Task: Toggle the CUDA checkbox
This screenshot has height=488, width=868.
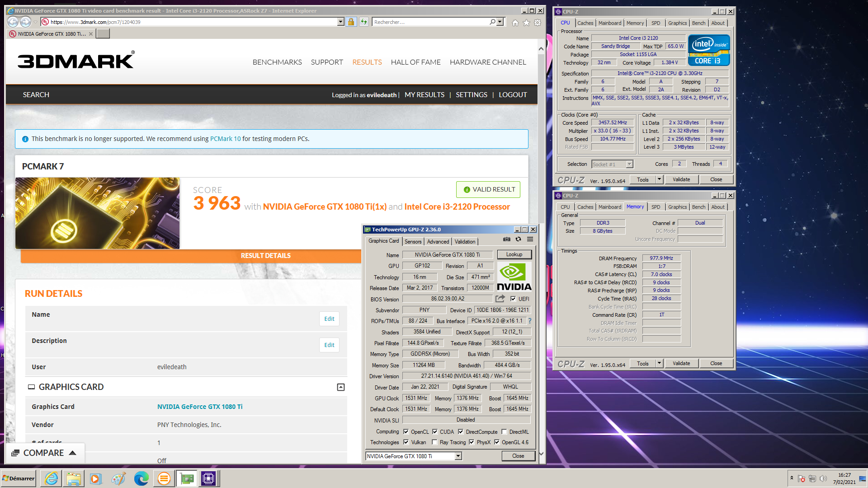Action: (x=435, y=432)
